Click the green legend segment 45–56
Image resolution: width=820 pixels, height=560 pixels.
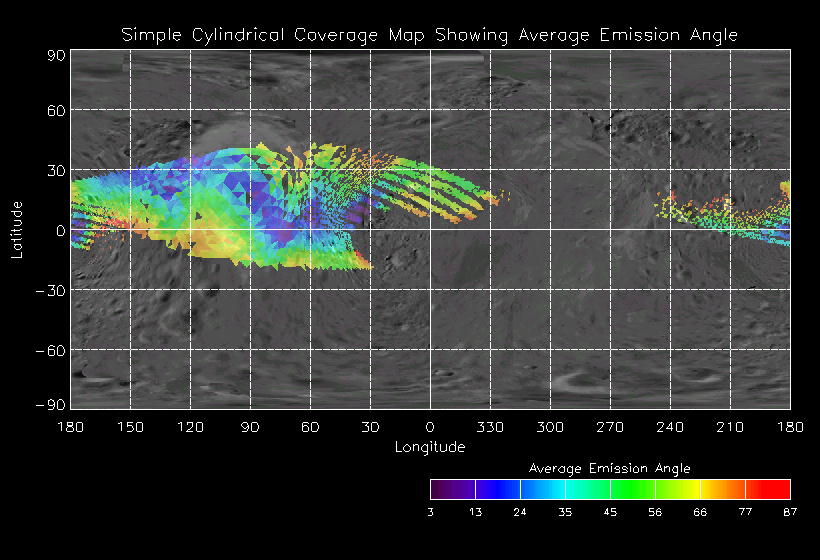pyautogui.click(x=633, y=489)
